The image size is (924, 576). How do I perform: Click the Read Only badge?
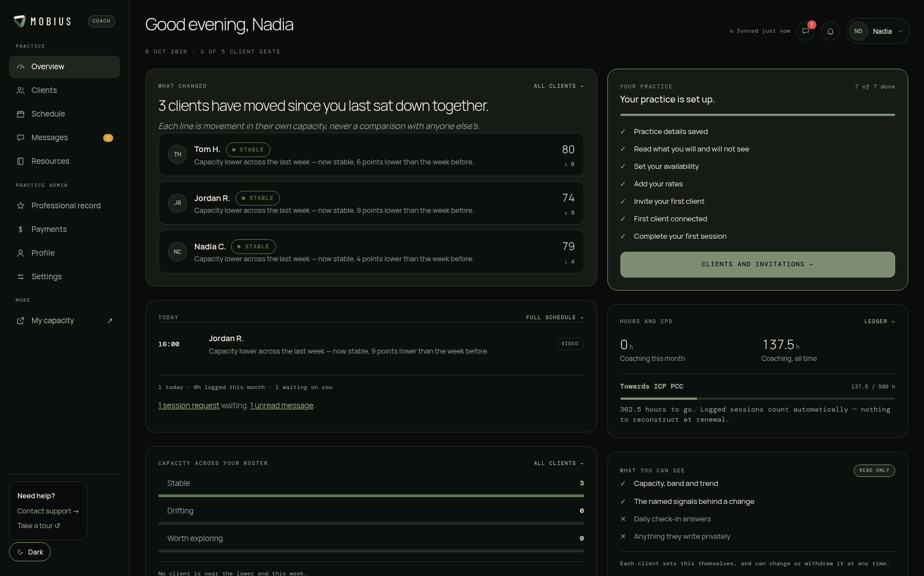(x=874, y=471)
